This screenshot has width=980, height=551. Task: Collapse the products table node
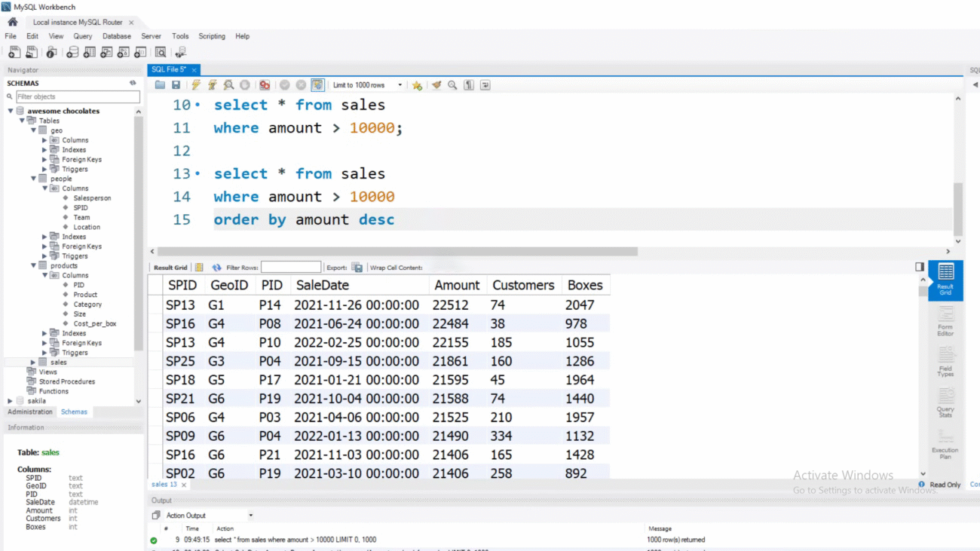tap(33, 266)
